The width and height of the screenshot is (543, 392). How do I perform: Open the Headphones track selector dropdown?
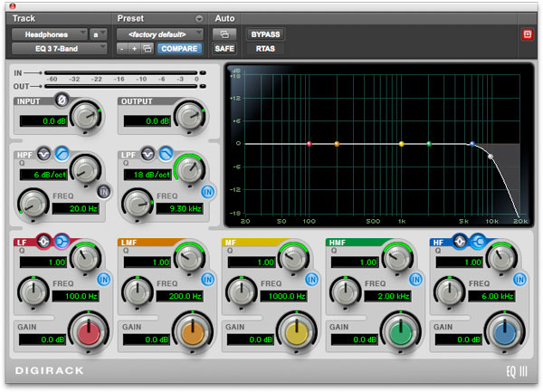click(49, 34)
